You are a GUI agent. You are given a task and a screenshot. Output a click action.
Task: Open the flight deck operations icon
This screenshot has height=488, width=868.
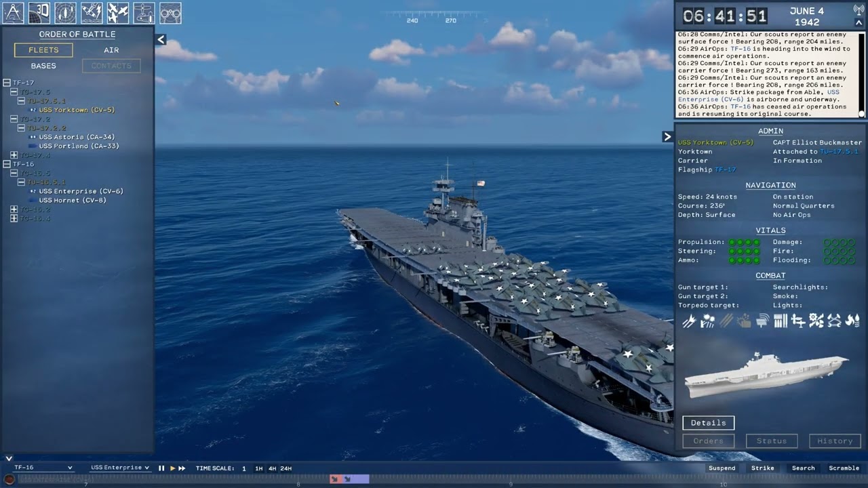tap(144, 12)
